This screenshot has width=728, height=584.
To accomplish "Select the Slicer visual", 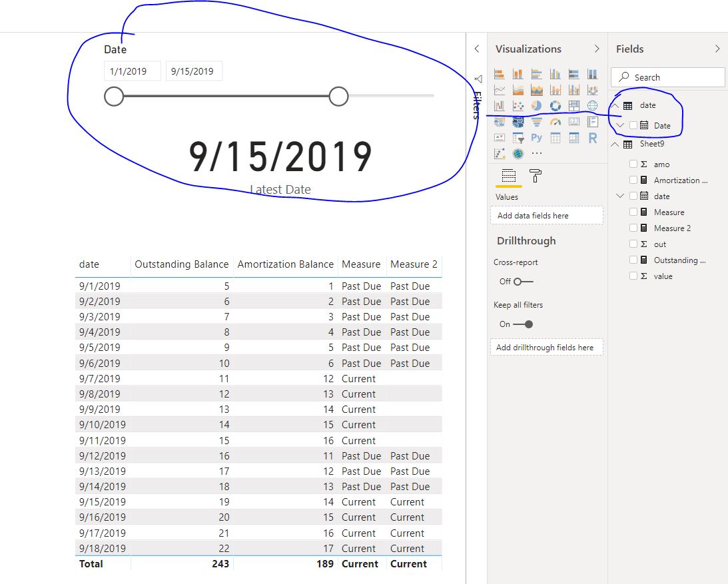I will (x=518, y=138).
